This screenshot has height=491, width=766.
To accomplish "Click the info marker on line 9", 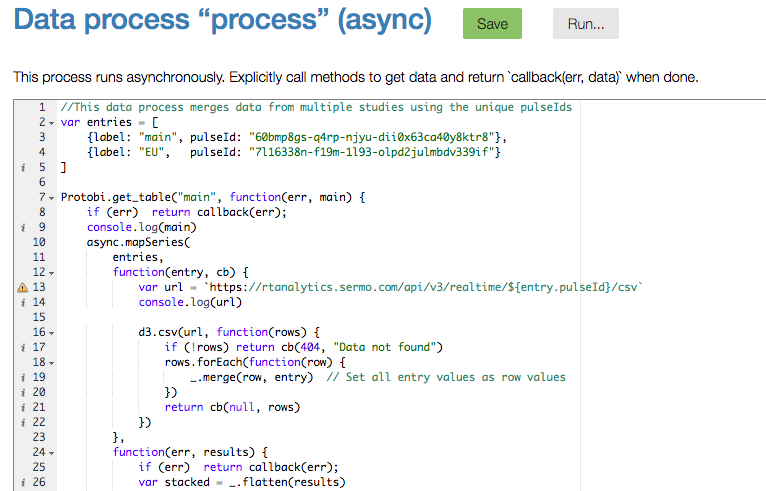I will click(23, 227).
